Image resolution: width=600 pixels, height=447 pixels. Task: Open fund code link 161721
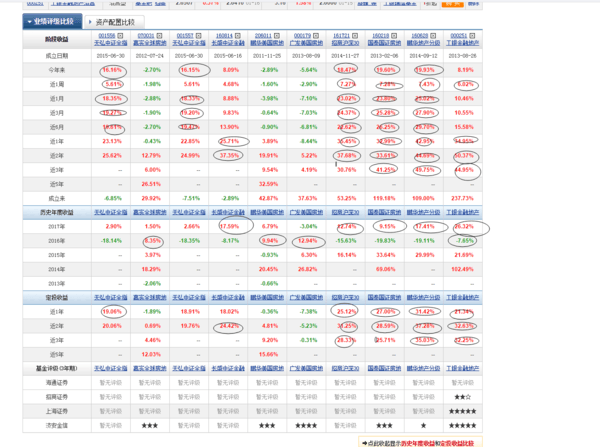pos(341,36)
